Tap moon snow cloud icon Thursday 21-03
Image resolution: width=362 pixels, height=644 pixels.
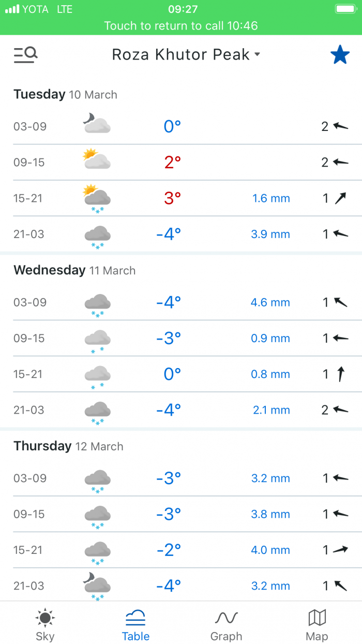pos(97,587)
